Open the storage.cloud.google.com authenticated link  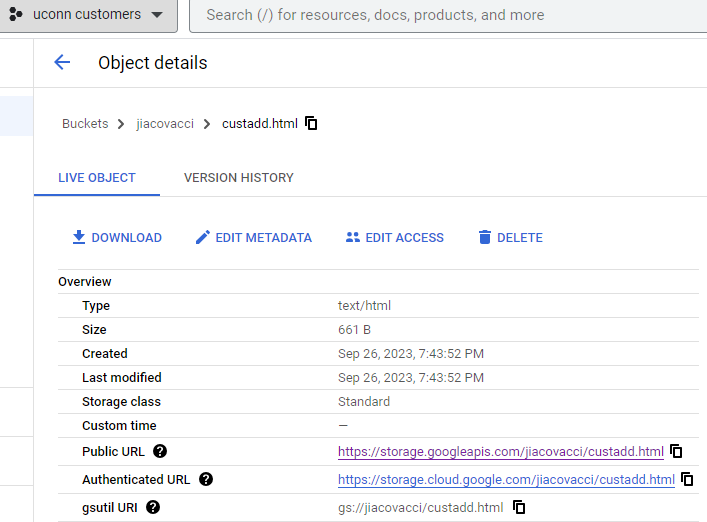click(506, 480)
